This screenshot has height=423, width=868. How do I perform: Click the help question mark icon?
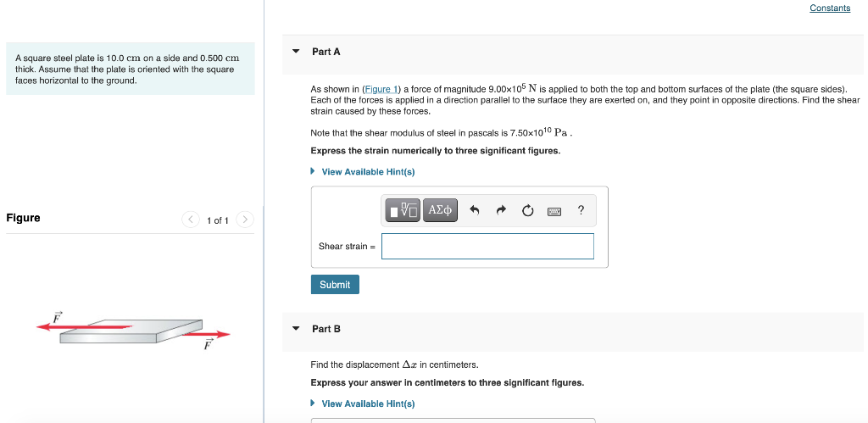(x=580, y=210)
